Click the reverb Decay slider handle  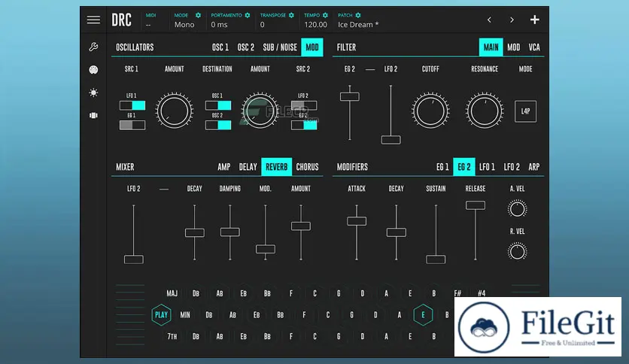pyautogui.click(x=195, y=232)
